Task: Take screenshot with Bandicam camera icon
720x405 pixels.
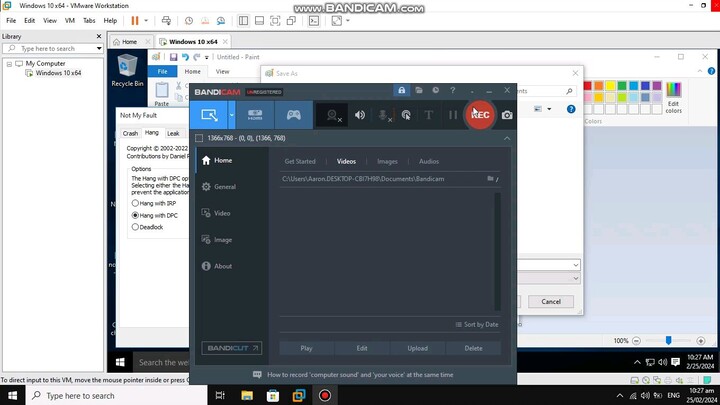Action: [507, 115]
